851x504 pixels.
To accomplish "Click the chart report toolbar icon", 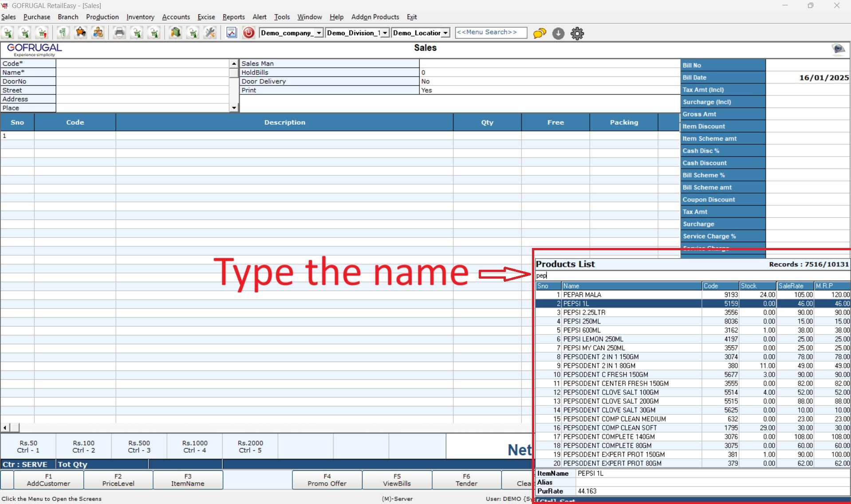I will [x=232, y=33].
